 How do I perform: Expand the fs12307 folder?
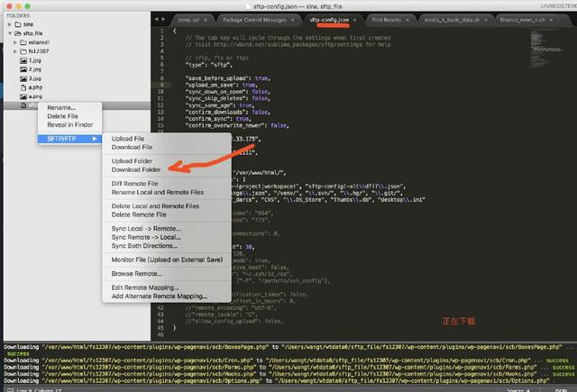click(15, 51)
